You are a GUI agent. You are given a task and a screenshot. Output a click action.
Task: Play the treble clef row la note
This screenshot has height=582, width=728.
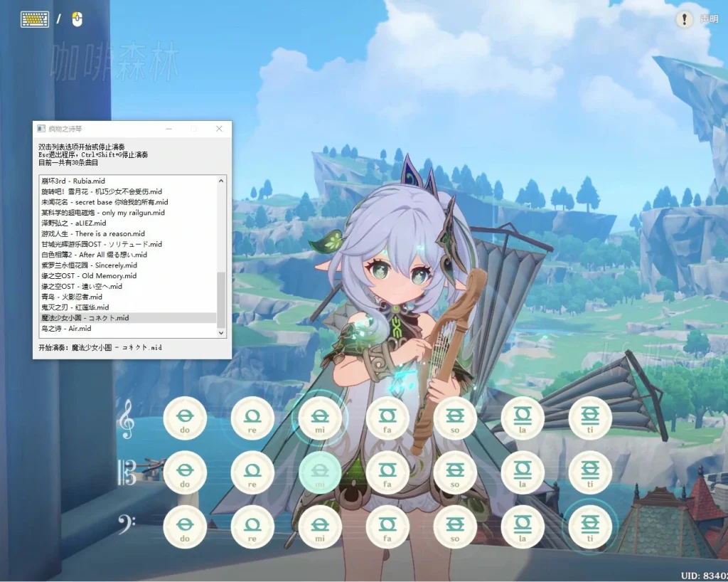click(x=523, y=418)
